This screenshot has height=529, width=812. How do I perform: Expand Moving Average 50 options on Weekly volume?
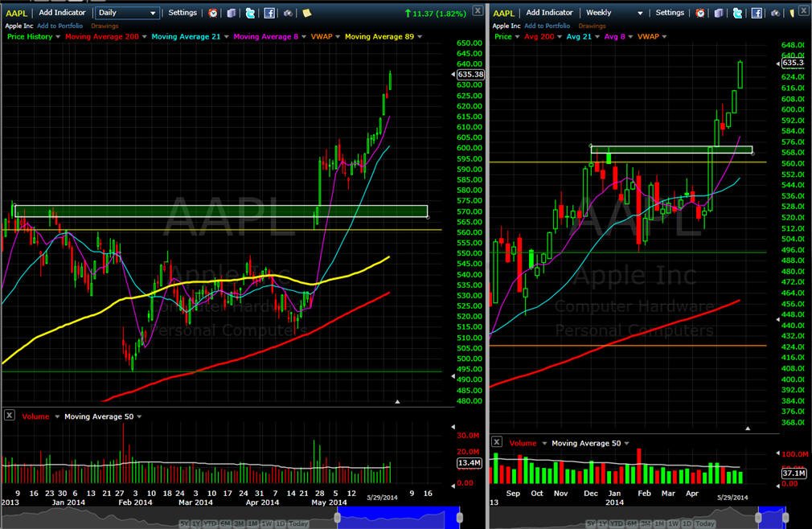(x=626, y=444)
